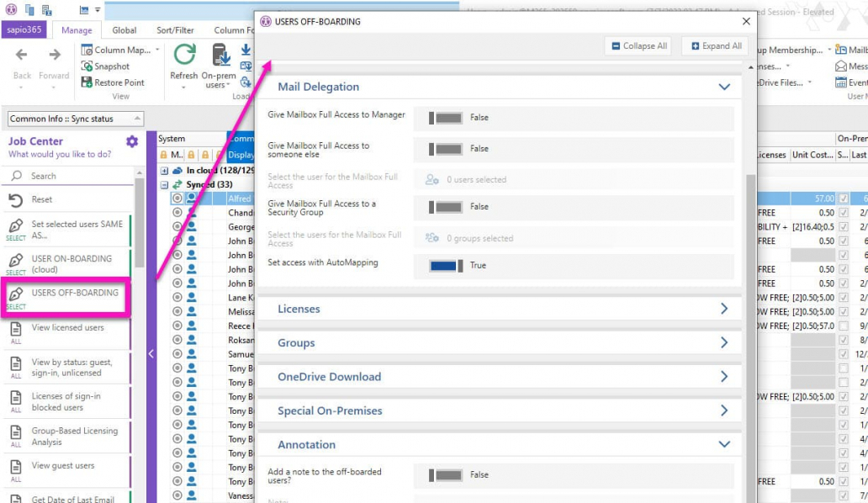Toggle Give Mailbox Full Access to Manager
Viewport: 868px width, 503px height.
click(446, 118)
